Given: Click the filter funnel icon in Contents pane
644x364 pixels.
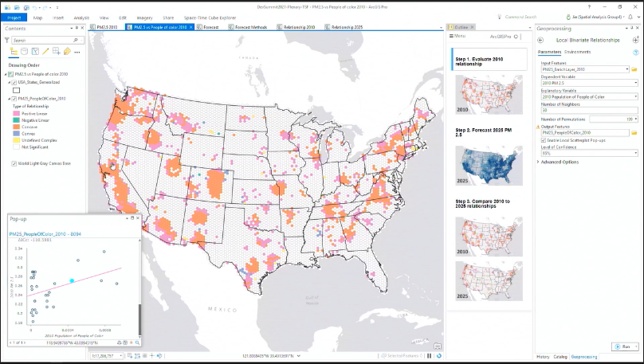Looking at the screenshot, I should (x=7, y=40).
